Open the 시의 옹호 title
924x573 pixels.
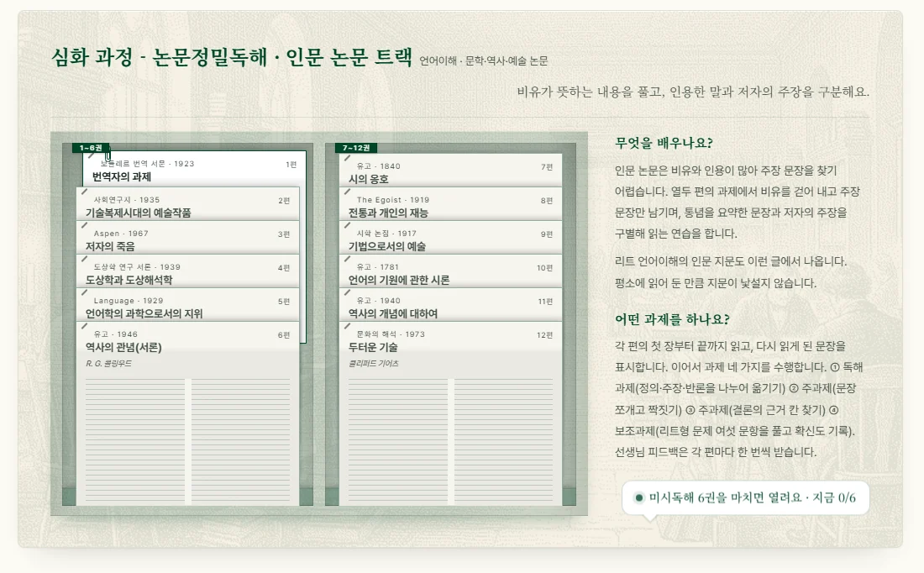[x=368, y=179]
